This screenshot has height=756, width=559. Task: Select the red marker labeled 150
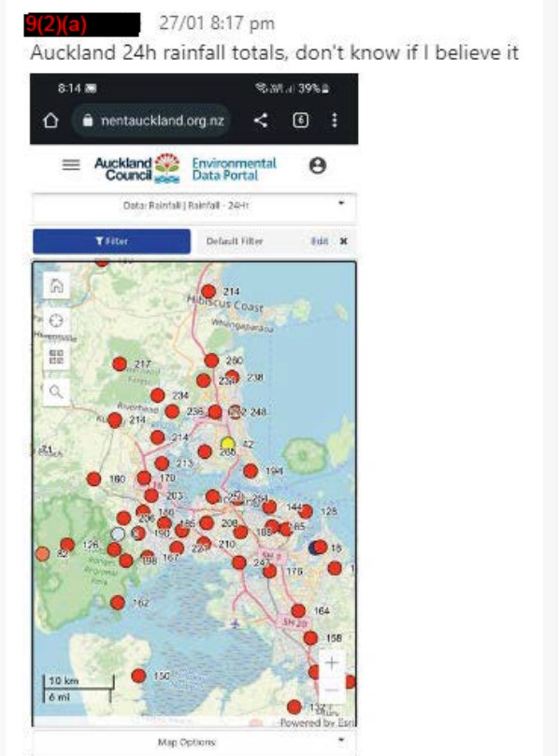click(x=138, y=676)
